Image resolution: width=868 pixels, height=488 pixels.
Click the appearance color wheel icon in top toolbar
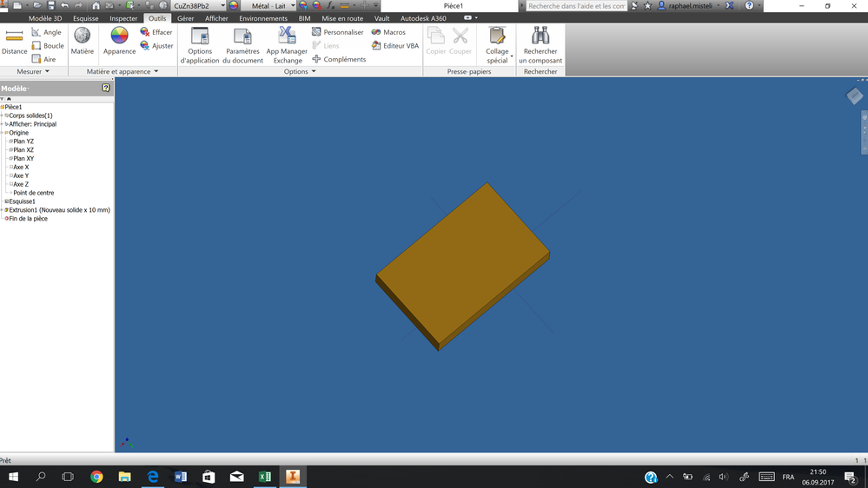[x=234, y=5]
